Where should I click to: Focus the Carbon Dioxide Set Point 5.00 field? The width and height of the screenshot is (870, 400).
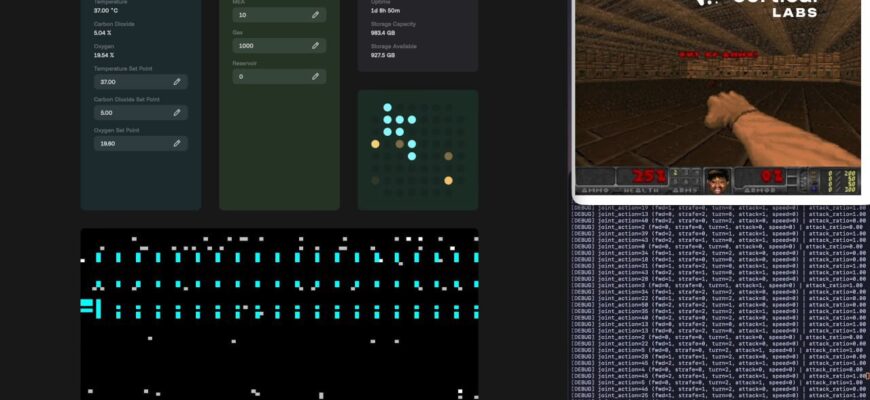click(140, 113)
